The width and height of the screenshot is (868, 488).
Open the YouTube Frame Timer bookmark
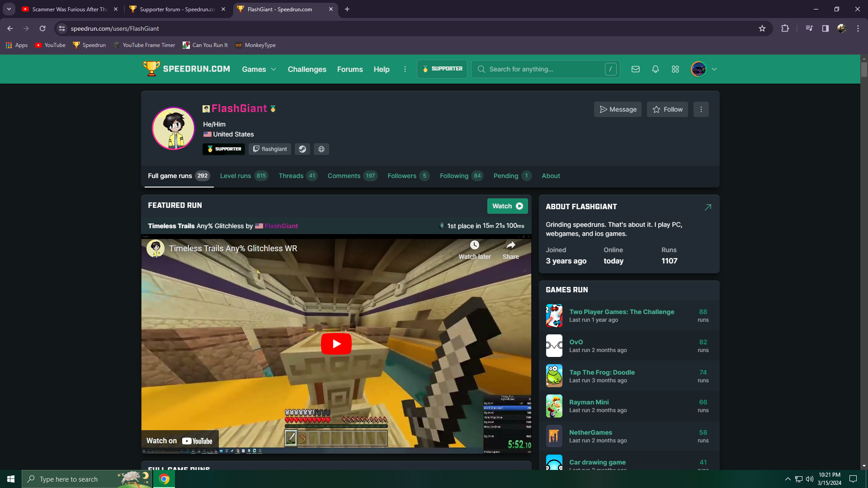tap(144, 45)
